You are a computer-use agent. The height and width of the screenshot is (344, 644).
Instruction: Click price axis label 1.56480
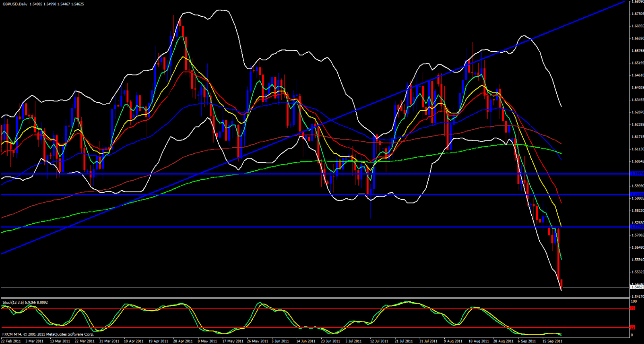(638, 248)
